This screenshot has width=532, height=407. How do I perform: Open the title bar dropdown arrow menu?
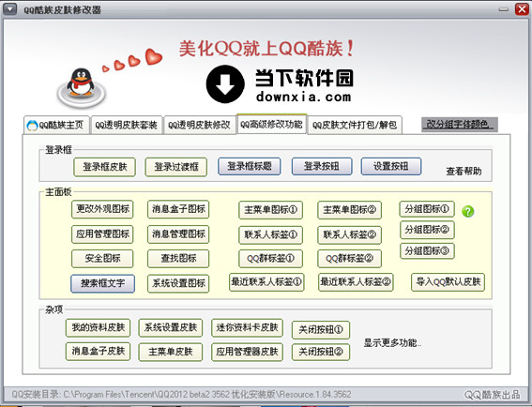click(9, 8)
